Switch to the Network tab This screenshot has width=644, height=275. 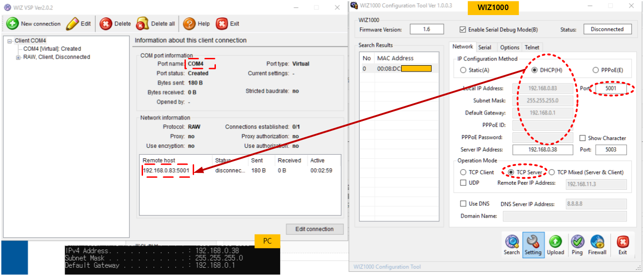[x=462, y=47]
